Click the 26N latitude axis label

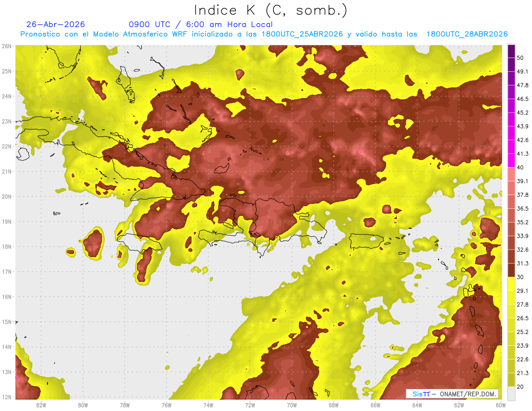[6, 46]
